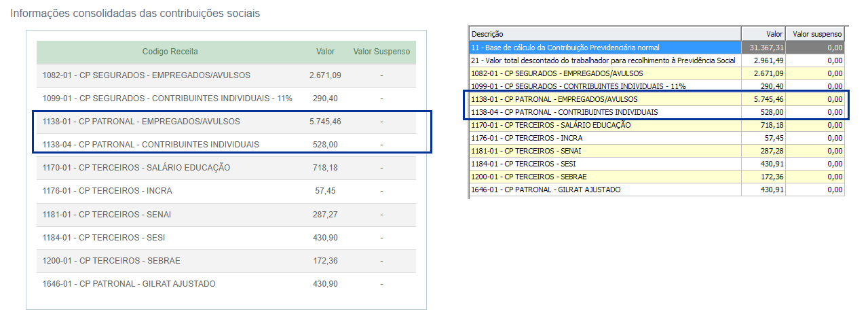Click value '5.745,46' in left table
This screenshot has height=322, width=868.
coord(325,122)
